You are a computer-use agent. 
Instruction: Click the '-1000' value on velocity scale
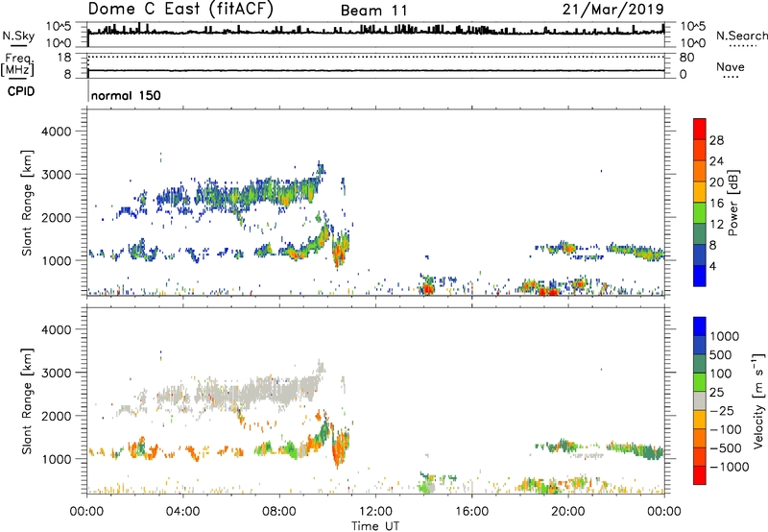[x=729, y=467]
